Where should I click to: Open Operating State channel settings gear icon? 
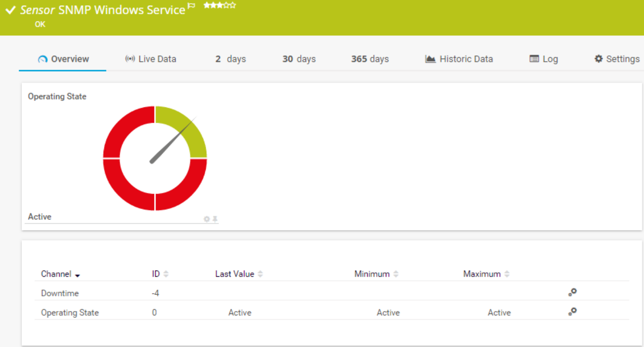[572, 312]
